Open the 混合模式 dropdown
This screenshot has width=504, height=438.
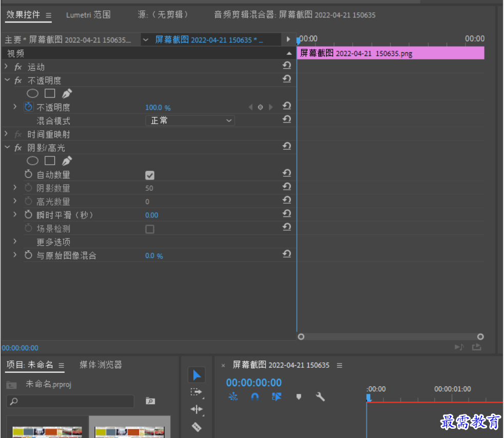click(x=190, y=121)
